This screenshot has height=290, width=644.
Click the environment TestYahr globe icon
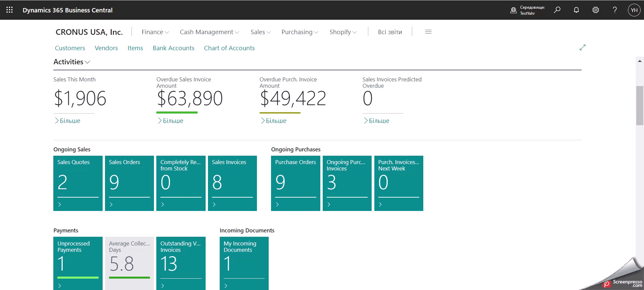tap(514, 10)
